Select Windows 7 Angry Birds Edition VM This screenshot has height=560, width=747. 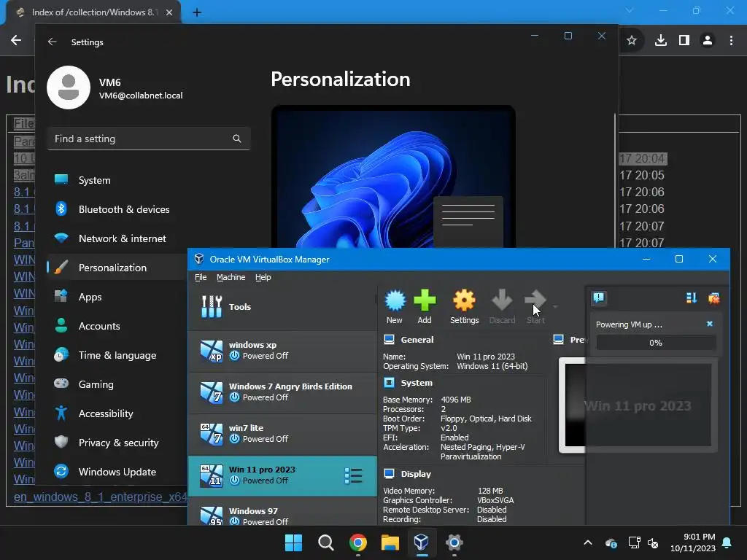282,392
